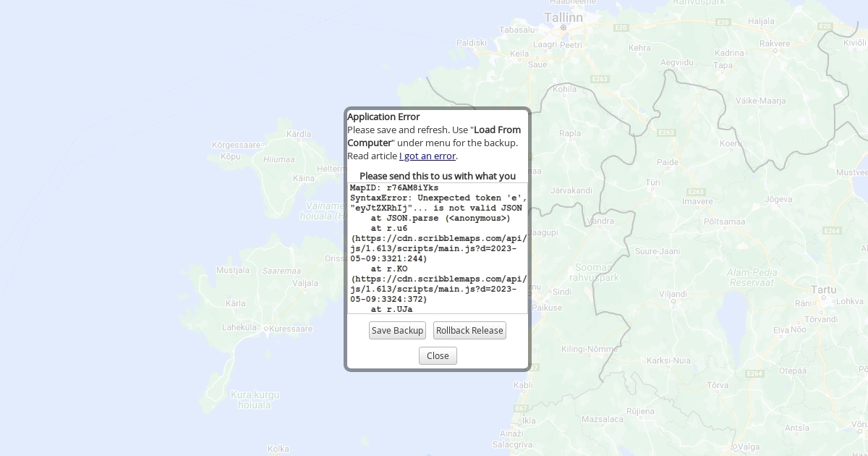Click the Tallinn city label on map
Screen dimensions: 868x456
[x=563, y=17]
